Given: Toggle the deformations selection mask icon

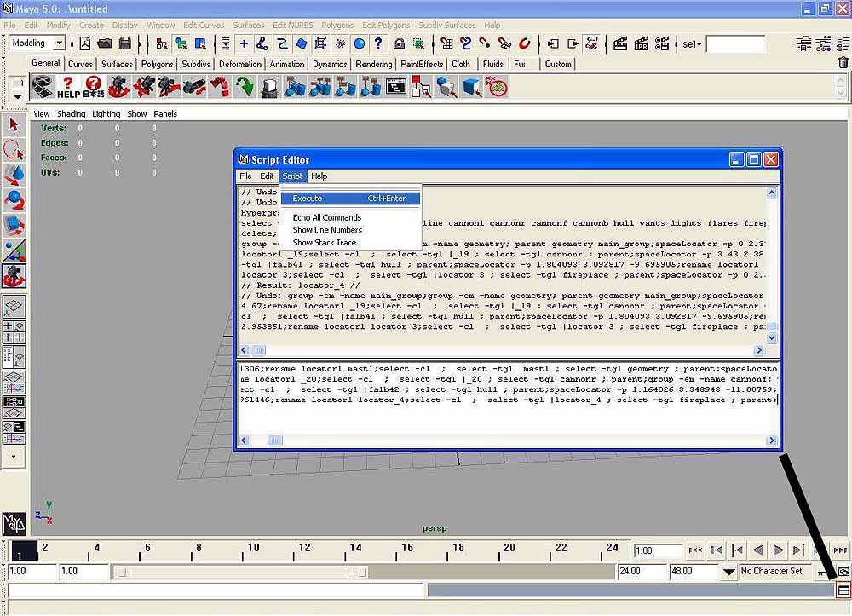Looking at the screenshot, I should click(x=320, y=44).
